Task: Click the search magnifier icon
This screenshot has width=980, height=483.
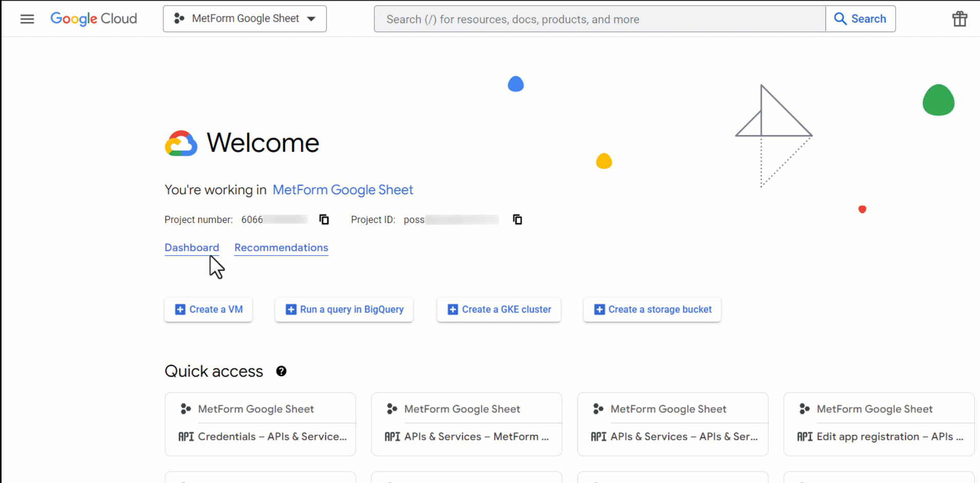Action: pos(841,18)
